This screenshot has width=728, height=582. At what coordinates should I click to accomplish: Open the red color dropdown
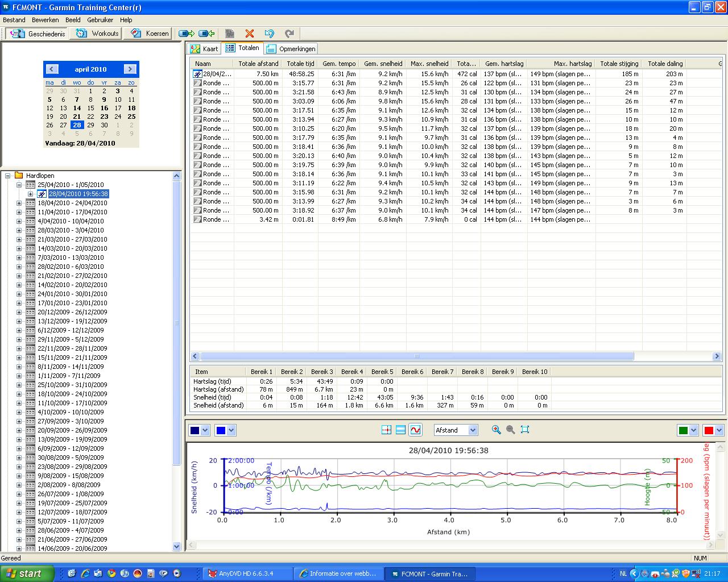719,430
